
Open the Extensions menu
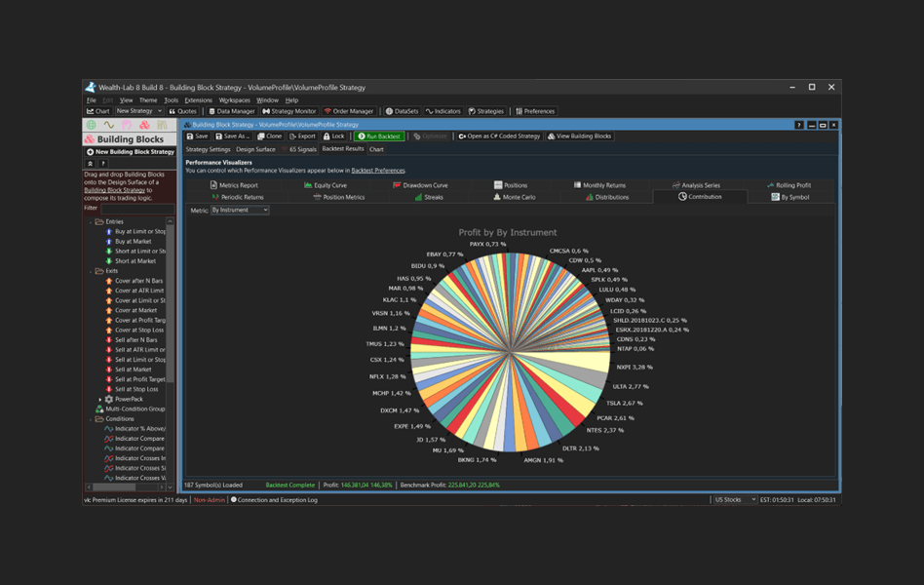198,100
